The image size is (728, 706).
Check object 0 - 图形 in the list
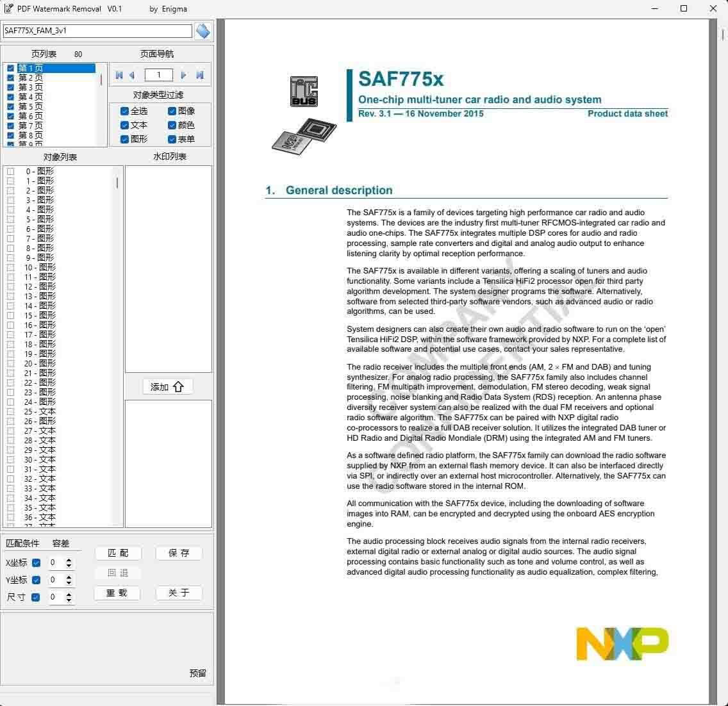point(11,171)
